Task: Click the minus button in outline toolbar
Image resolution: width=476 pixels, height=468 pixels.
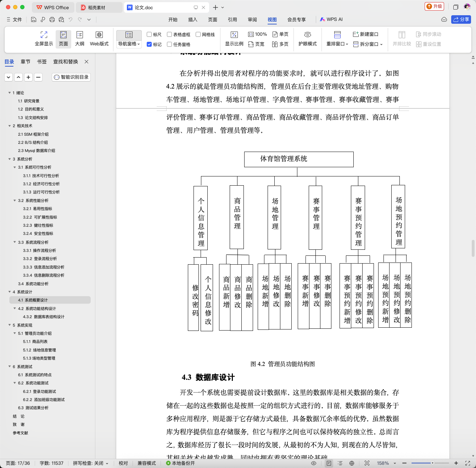Action: click(x=39, y=77)
